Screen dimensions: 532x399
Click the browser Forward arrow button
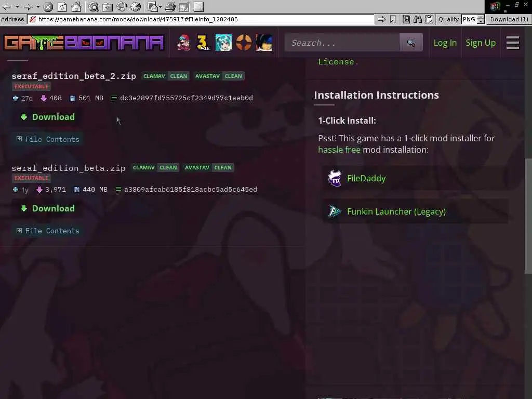pyautogui.click(x=28, y=6)
